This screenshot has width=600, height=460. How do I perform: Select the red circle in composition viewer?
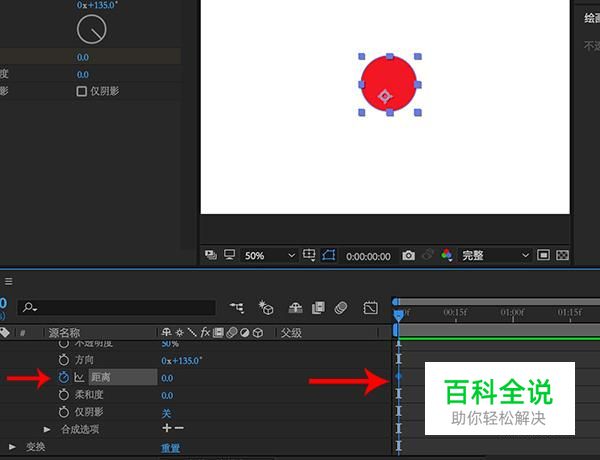click(x=389, y=83)
